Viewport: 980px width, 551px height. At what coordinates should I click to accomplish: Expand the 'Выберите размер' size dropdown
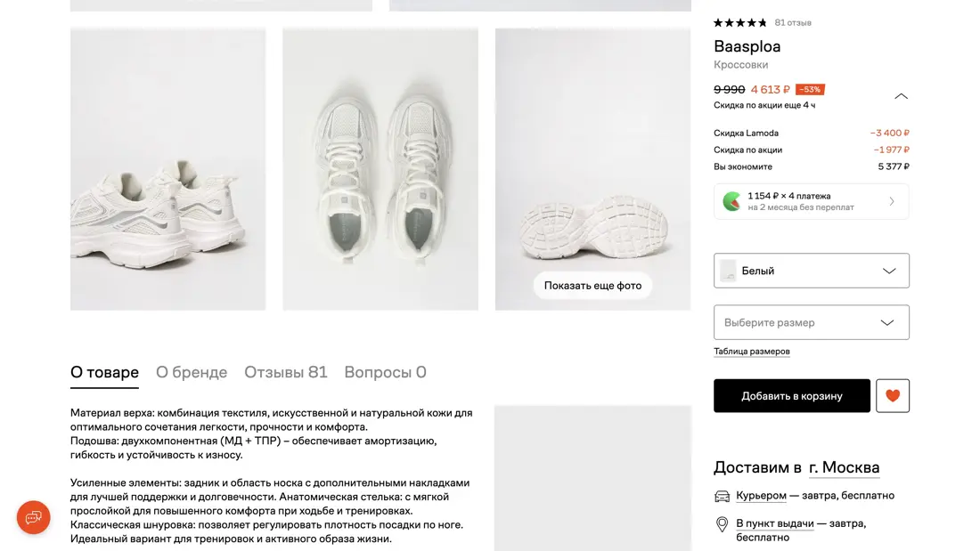tap(811, 321)
